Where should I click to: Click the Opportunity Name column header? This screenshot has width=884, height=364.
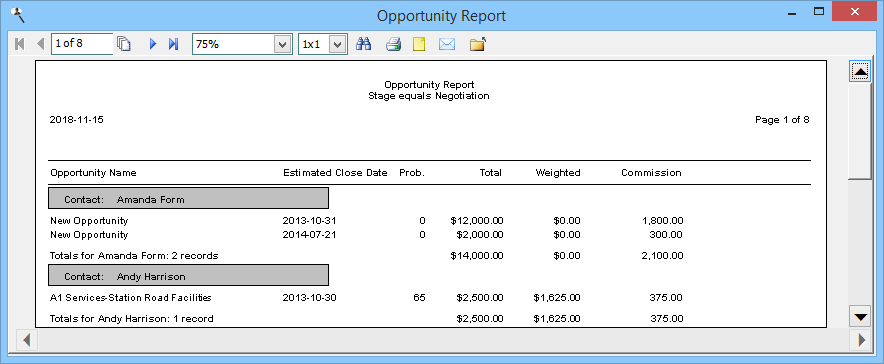(93, 173)
